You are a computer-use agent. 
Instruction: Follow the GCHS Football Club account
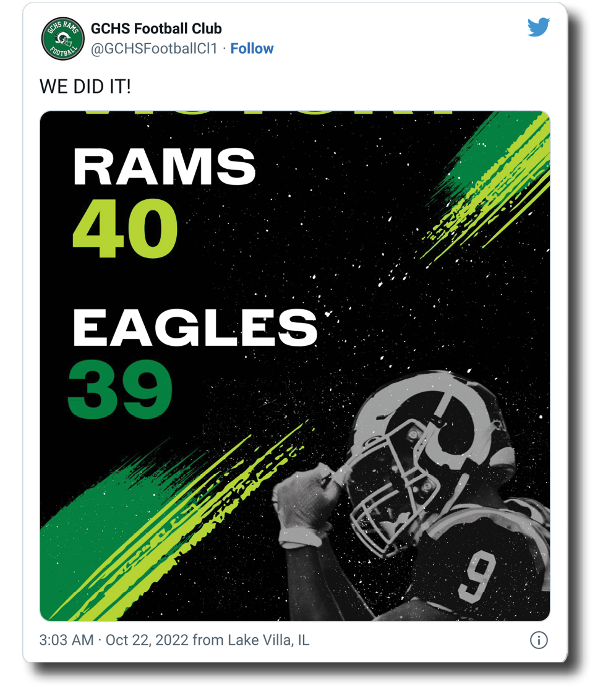(252, 49)
